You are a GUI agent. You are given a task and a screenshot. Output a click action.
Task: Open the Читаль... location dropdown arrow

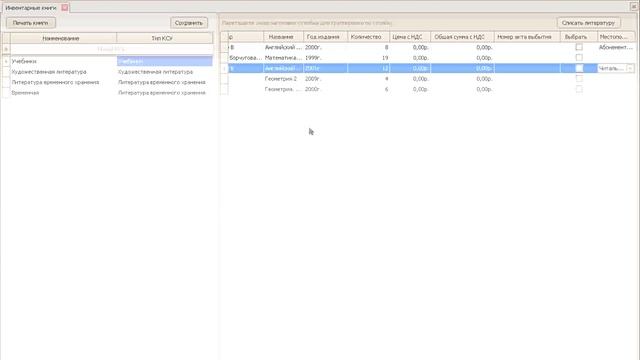coord(630,68)
